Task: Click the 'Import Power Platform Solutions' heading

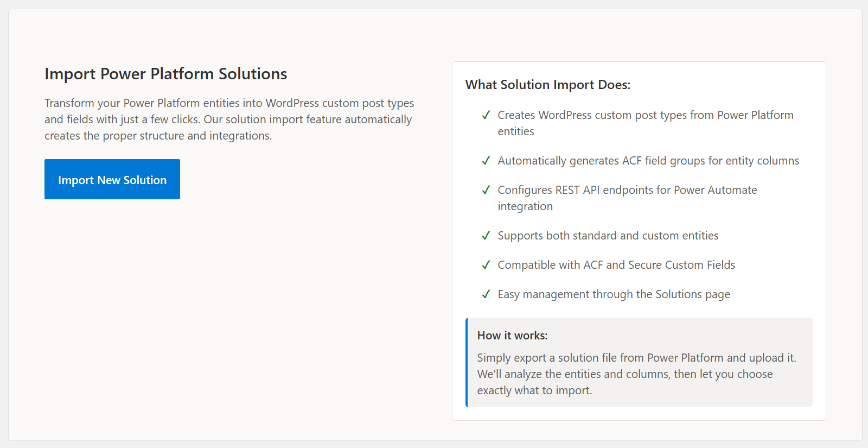Action: point(165,74)
